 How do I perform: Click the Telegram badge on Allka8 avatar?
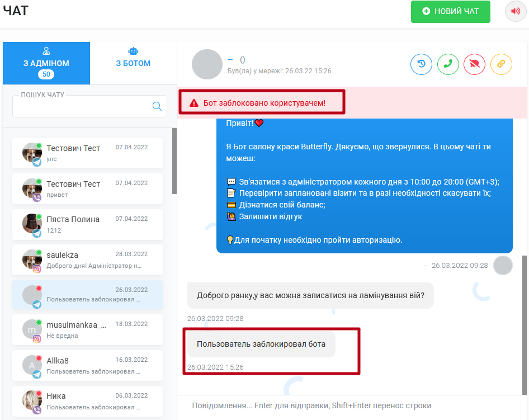(x=37, y=374)
